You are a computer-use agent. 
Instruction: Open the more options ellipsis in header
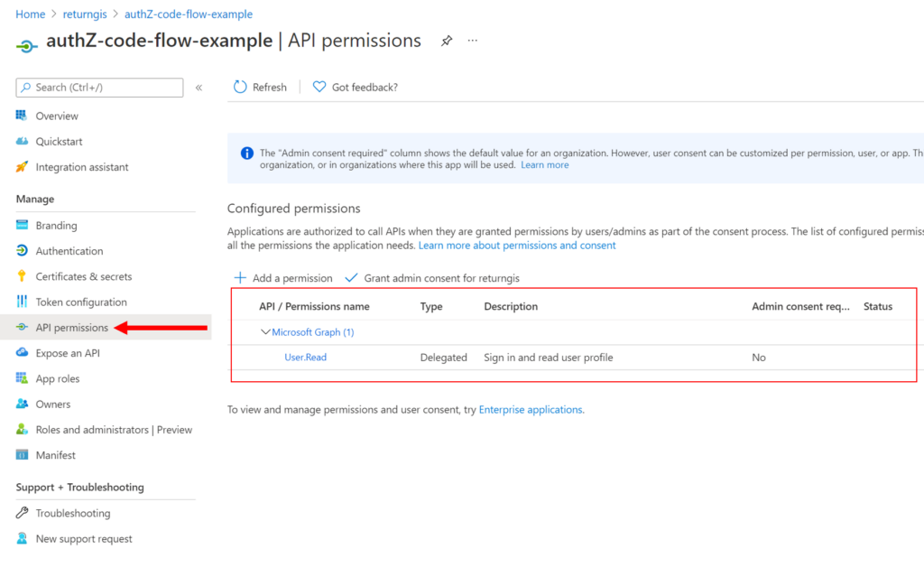point(473,41)
